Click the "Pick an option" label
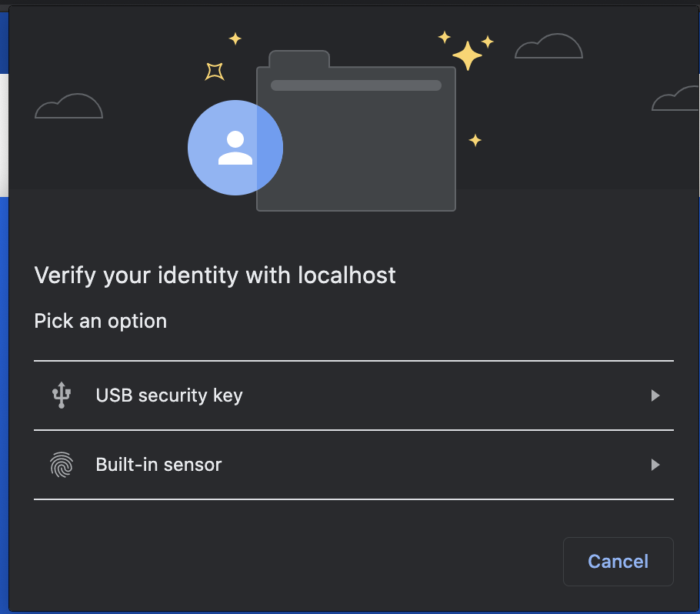Screen dimensions: 700x614 pyautogui.click(x=101, y=320)
